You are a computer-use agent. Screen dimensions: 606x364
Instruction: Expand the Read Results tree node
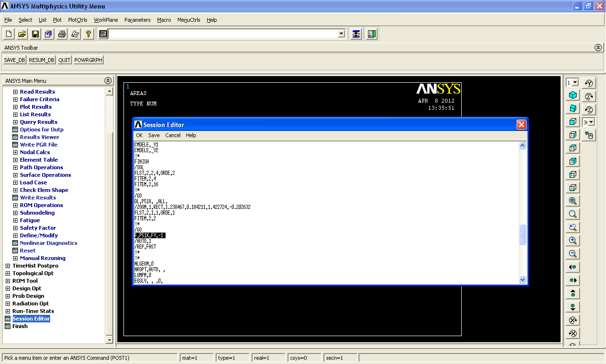click(15, 92)
